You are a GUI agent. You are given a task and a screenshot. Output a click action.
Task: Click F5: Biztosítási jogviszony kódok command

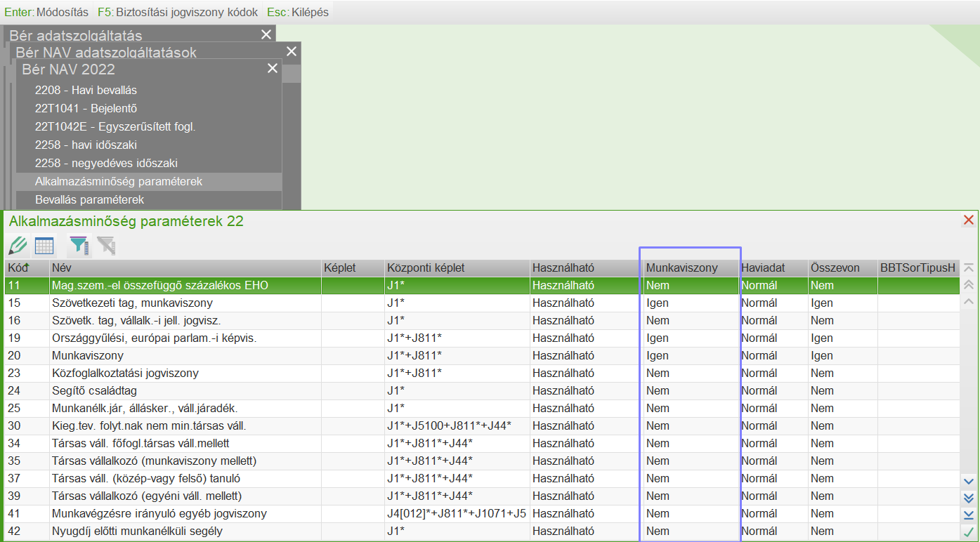[x=178, y=12]
